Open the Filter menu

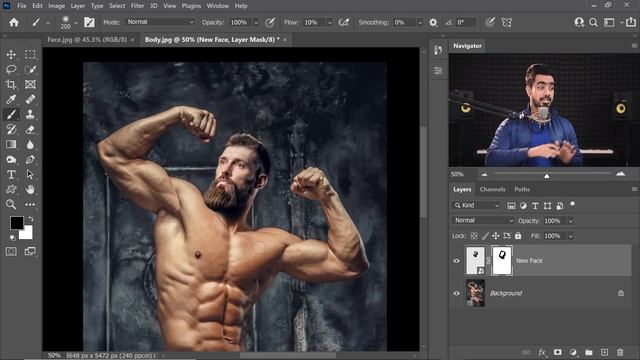(137, 6)
